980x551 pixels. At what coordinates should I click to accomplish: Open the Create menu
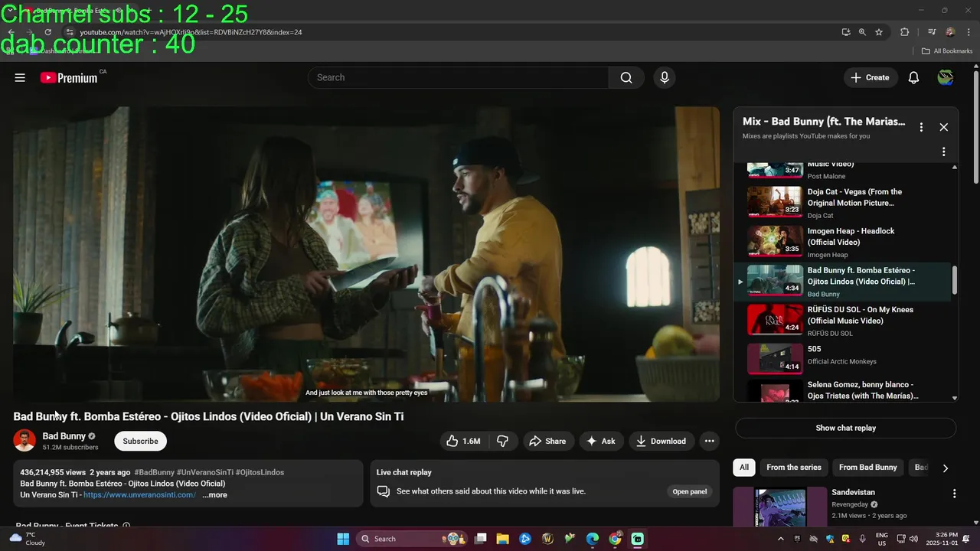click(x=871, y=77)
